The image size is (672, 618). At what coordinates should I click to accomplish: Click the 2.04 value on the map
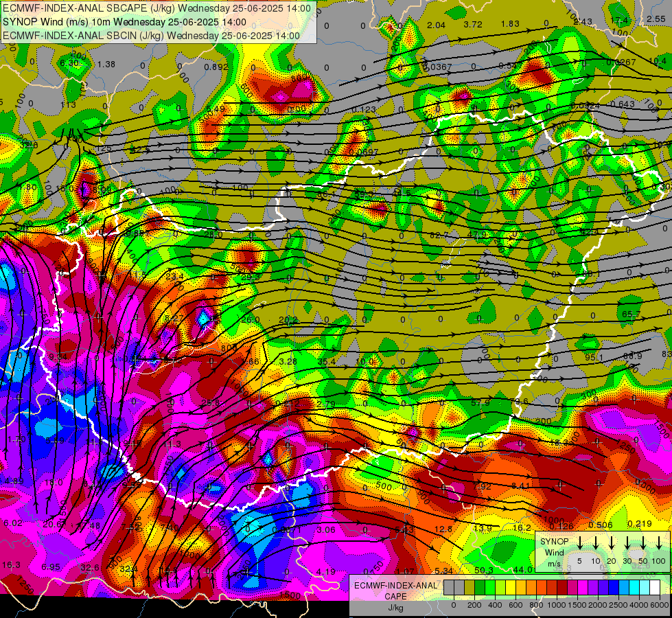tap(437, 25)
